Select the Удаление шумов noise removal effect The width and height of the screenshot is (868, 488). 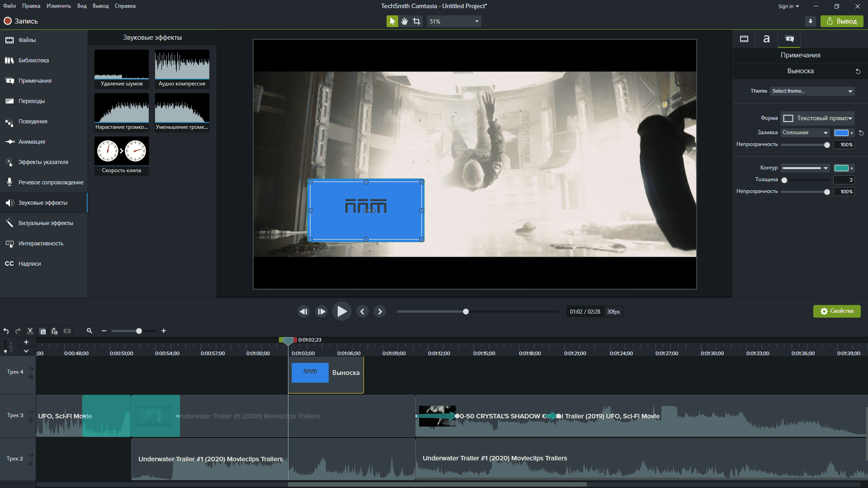click(122, 69)
